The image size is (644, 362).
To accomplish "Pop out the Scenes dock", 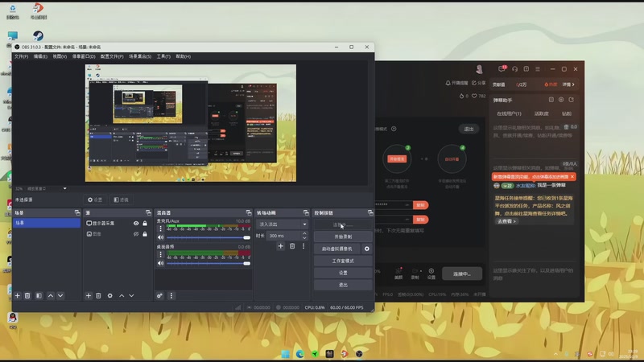I will tap(77, 212).
